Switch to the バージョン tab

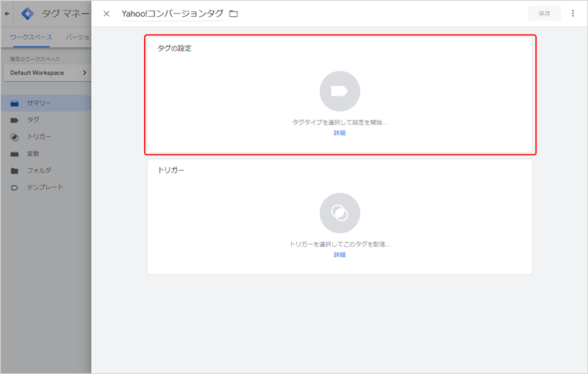coord(78,37)
